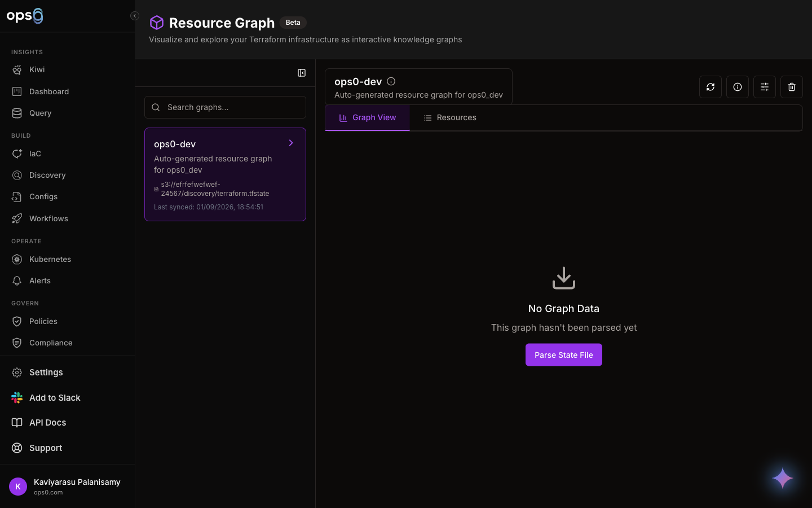Delete the graph with trash icon
The width and height of the screenshot is (812, 508).
[792, 87]
